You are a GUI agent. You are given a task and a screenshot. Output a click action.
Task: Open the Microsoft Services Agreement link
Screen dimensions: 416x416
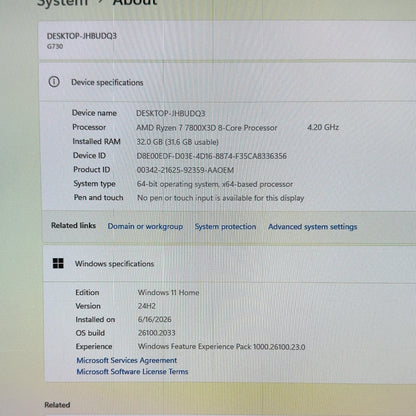[x=127, y=360]
